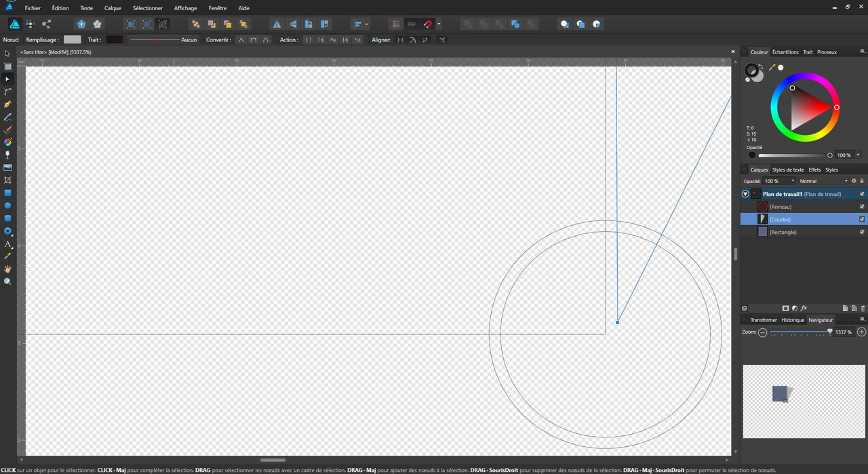Toggle snapping magnet icon

(427, 24)
